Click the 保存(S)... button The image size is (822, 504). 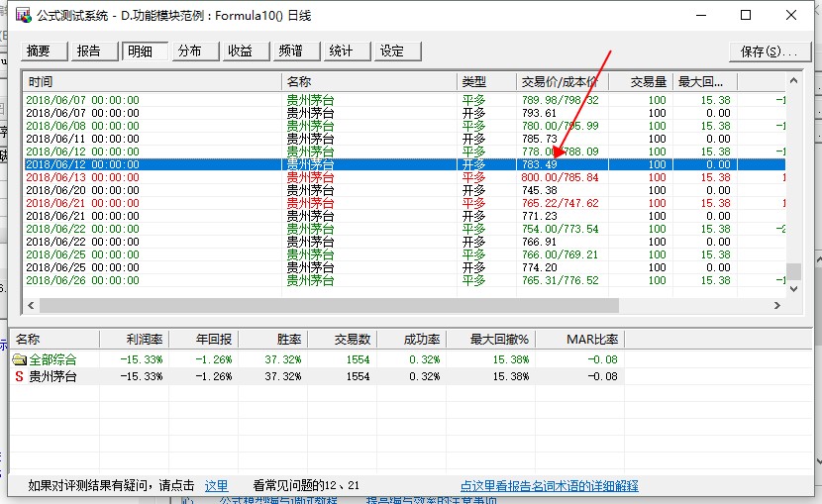768,51
